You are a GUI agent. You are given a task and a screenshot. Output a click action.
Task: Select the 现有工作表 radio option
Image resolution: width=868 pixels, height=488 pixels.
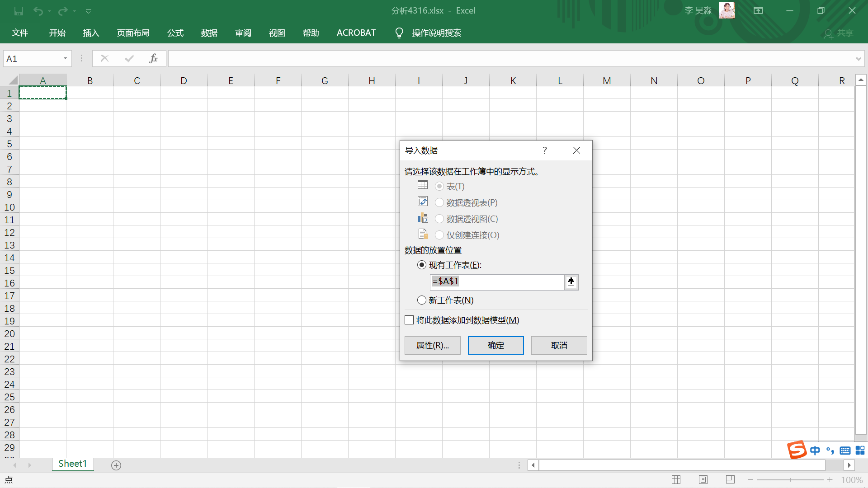click(422, 265)
